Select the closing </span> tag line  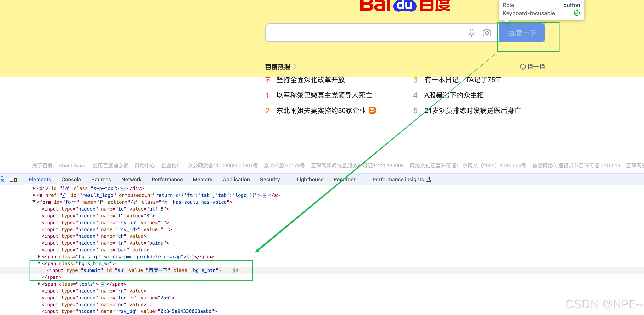(51, 277)
